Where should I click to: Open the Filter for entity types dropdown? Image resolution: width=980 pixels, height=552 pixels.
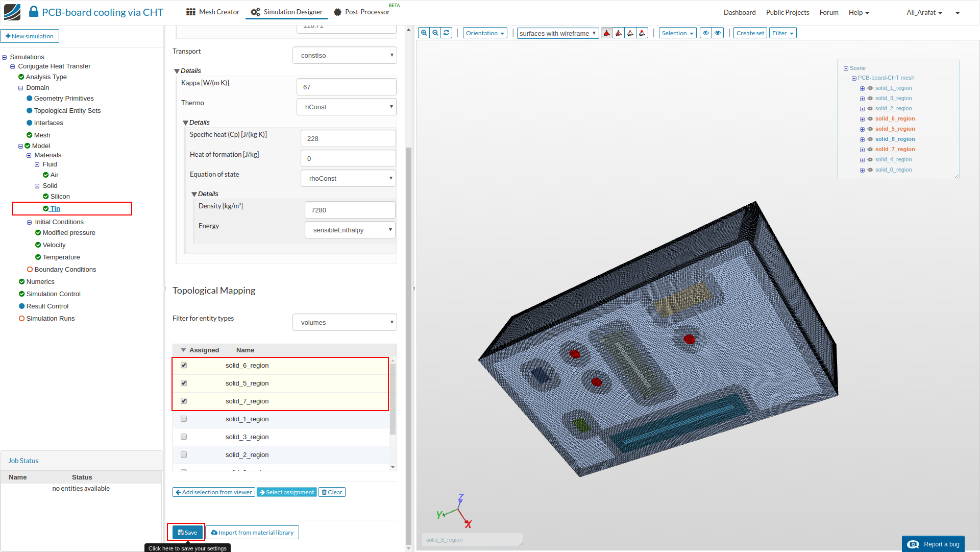point(345,323)
